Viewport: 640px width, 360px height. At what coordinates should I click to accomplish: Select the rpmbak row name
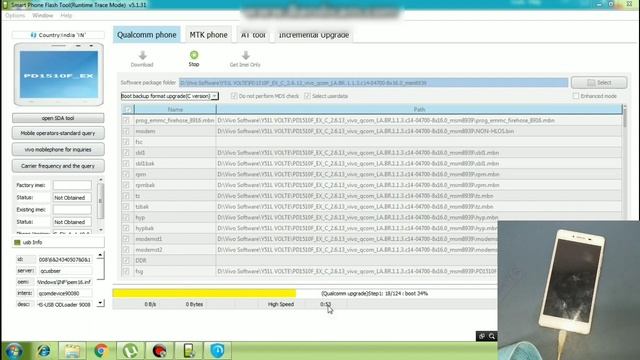point(145,185)
